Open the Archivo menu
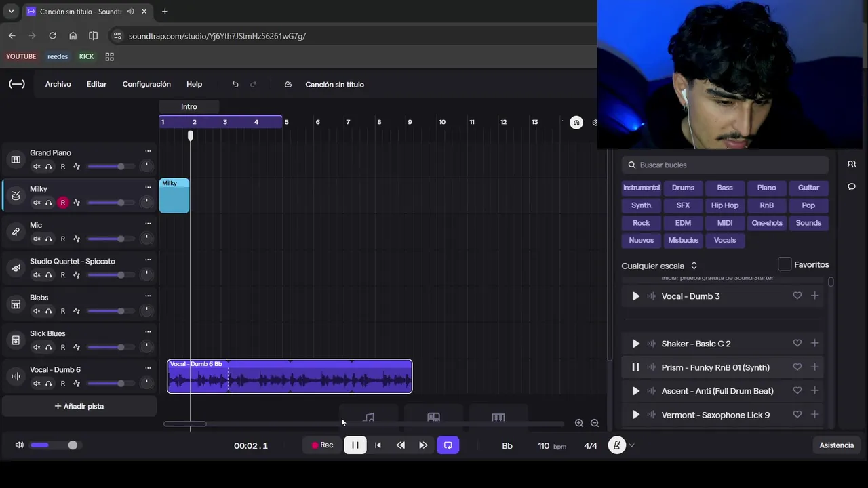 click(58, 84)
